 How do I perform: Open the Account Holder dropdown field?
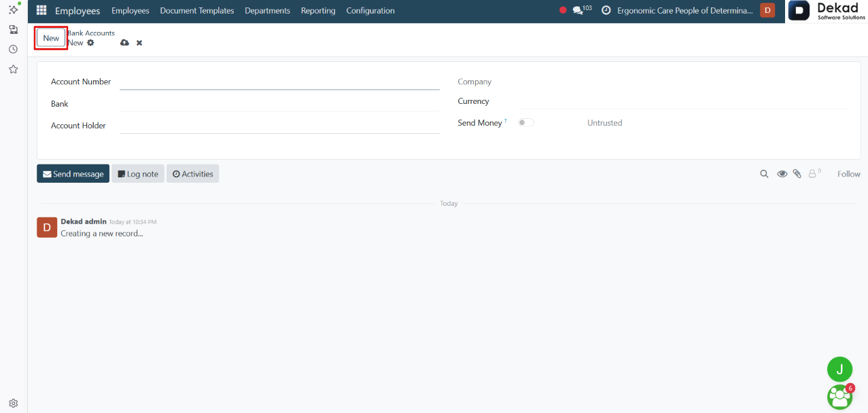coord(279,126)
